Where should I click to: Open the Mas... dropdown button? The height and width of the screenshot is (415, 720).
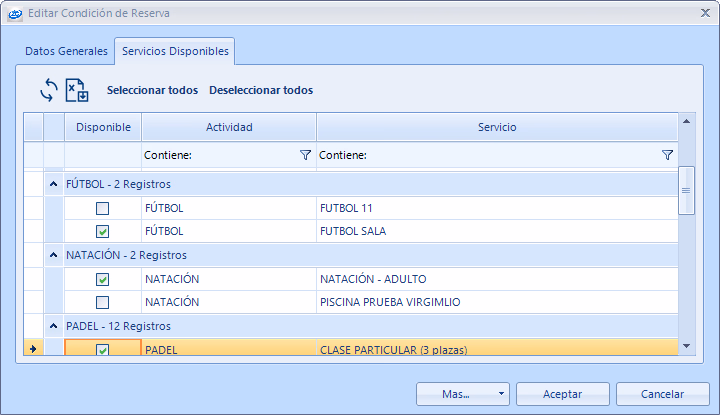pos(462,394)
